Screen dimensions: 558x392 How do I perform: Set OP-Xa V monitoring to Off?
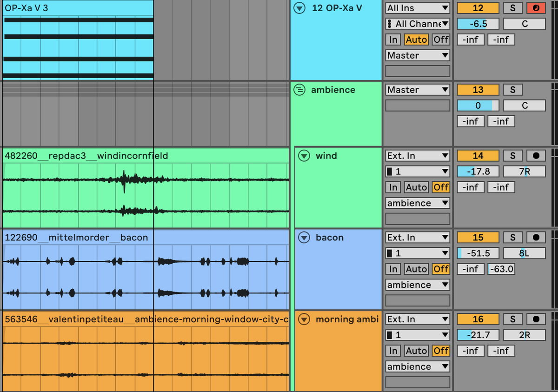click(440, 40)
